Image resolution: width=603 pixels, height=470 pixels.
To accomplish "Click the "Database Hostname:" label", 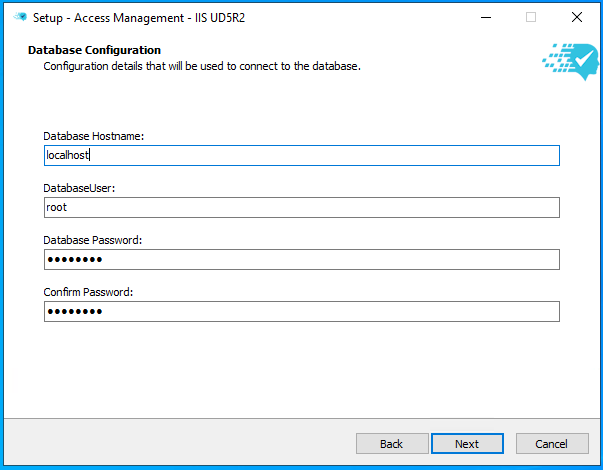I will tap(94, 136).
